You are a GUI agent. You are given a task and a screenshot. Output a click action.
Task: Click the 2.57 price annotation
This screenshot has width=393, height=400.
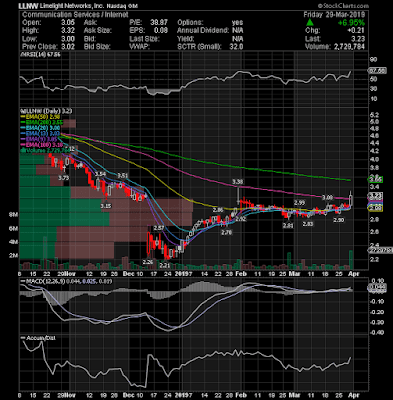click(x=159, y=228)
